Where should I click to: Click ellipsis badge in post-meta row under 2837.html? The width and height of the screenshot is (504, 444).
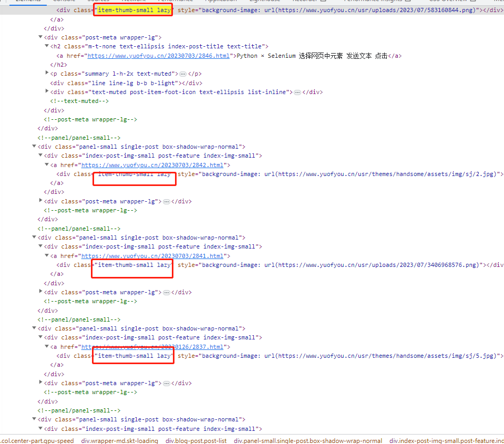pyautogui.click(x=167, y=384)
